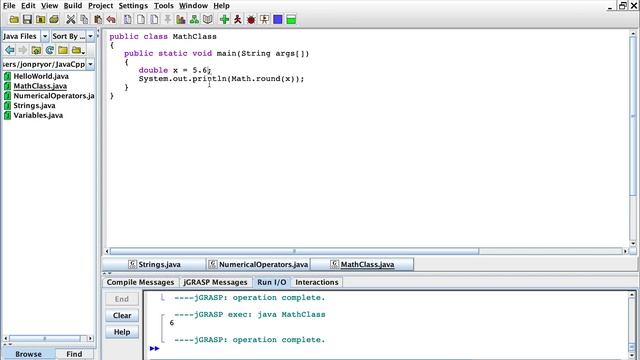Viewport: 640px width, 360px height.
Task: Expand the directory path dropdown
Action: point(90,64)
